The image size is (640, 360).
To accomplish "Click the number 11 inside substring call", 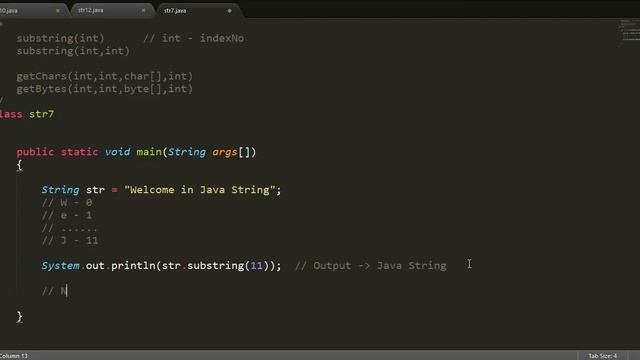I will click(x=256, y=266).
